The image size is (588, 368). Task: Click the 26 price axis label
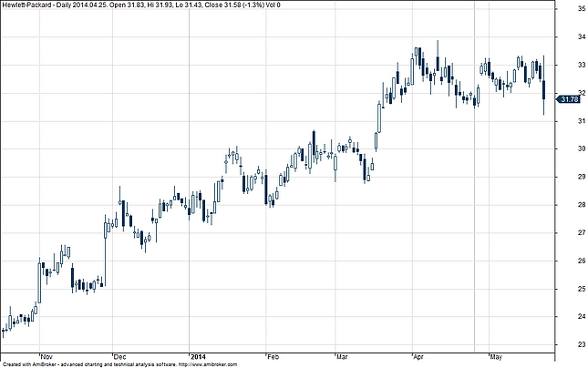[x=582, y=261]
